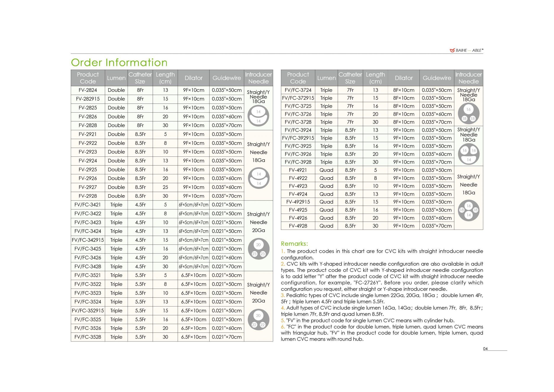The image size is (554, 392).
Task: Click the guidewire value in the FV/FC-3526 row
Action: 227,328
